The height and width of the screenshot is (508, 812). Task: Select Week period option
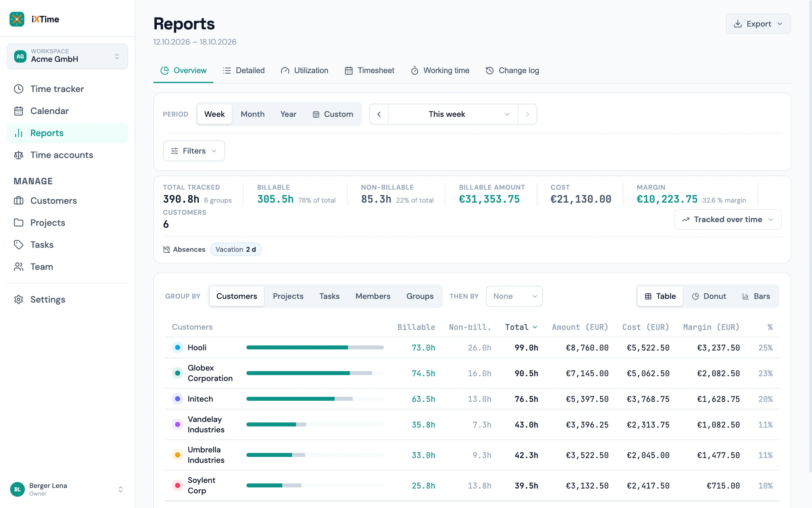[x=214, y=114]
